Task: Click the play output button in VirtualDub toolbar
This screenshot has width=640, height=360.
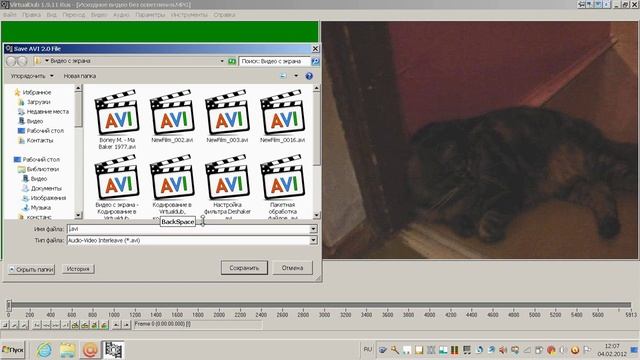Action: [x=24, y=325]
